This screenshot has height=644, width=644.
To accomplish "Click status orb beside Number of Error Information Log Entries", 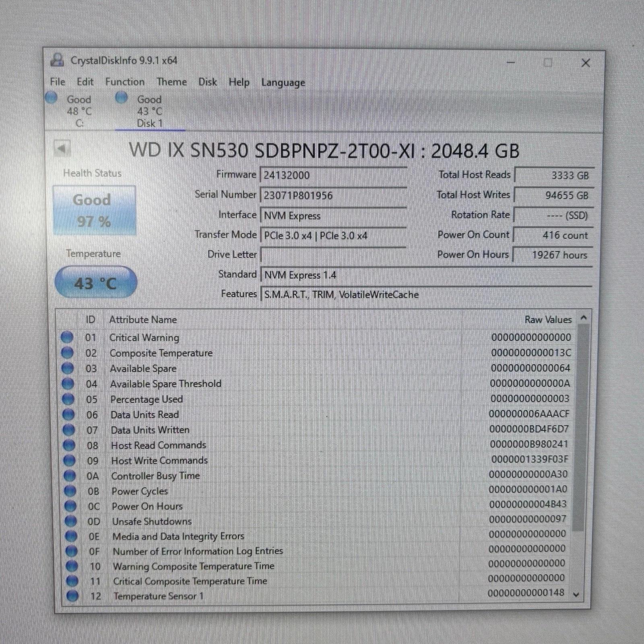I will [71, 551].
